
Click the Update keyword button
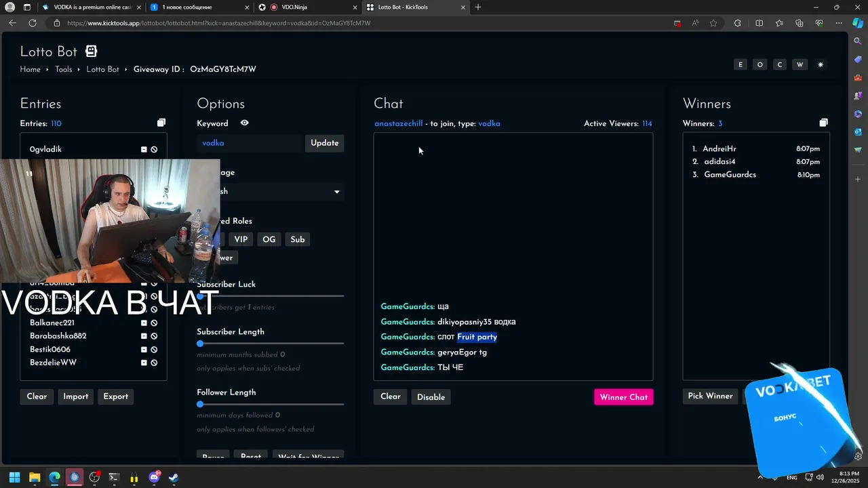[x=324, y=143]
